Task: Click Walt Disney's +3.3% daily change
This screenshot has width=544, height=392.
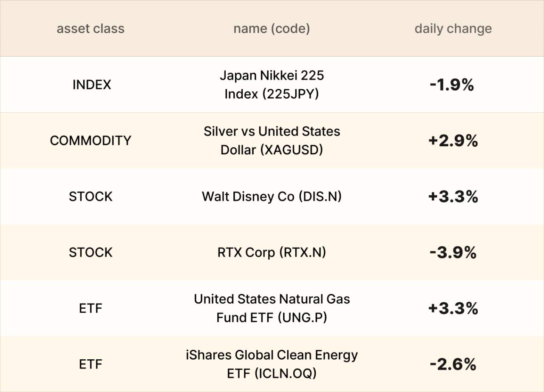Action: click(x=453, y=197)
